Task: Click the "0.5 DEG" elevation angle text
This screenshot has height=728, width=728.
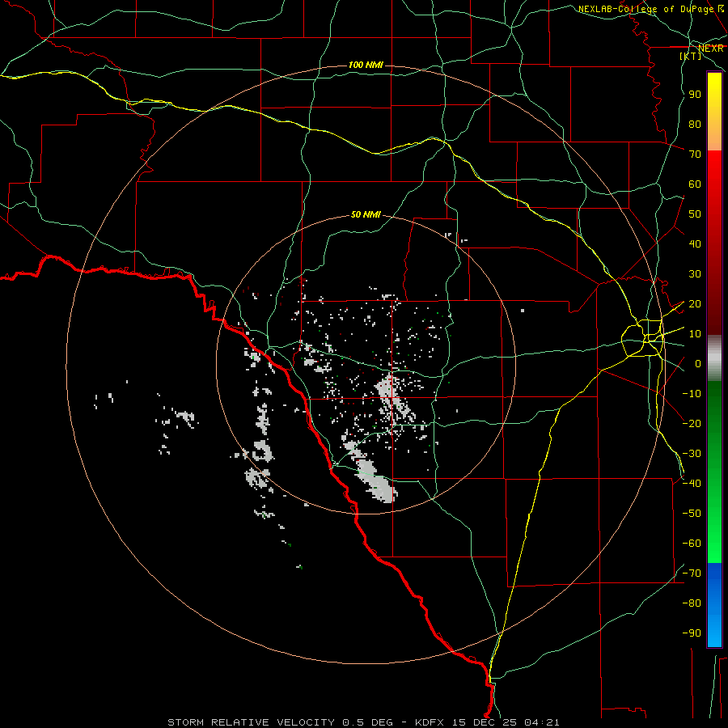Action: click(x=368, y=722)
